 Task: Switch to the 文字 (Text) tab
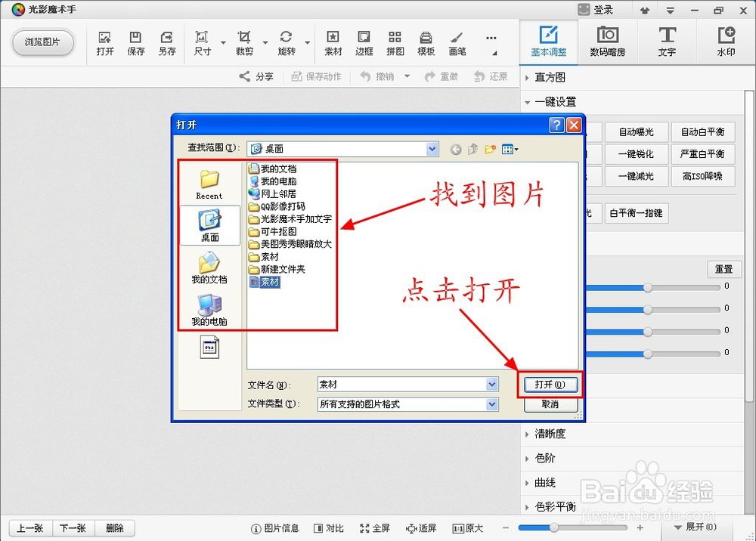667,42
